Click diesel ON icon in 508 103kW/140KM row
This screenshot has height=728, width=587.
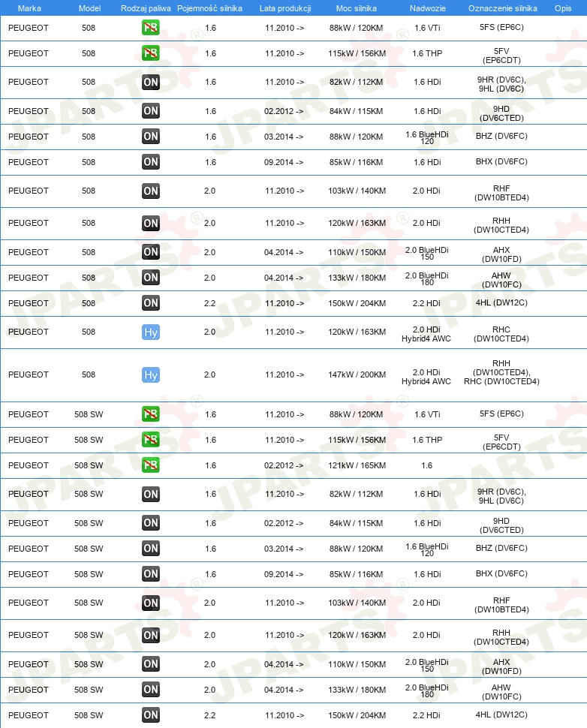coord(150,191)
